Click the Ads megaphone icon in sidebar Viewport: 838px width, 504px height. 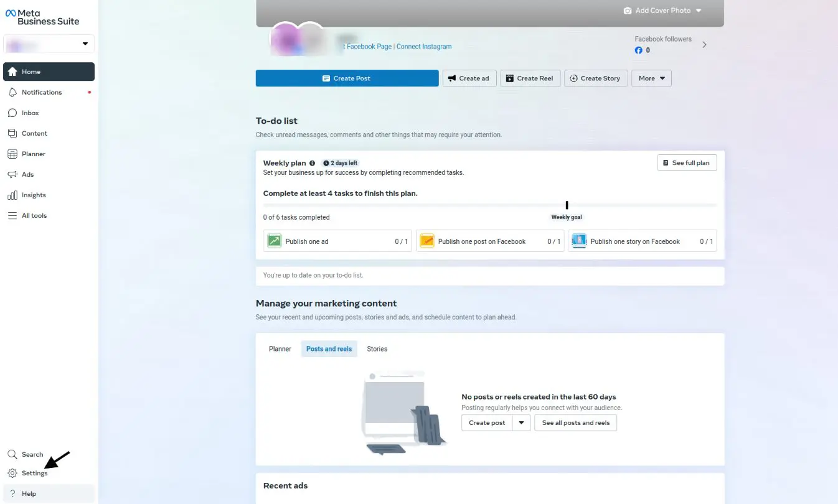[12, 174]
